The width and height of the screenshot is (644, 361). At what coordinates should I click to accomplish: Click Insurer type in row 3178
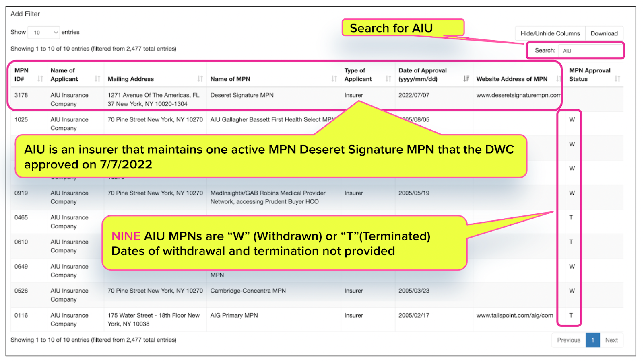[x=353, y=95]
